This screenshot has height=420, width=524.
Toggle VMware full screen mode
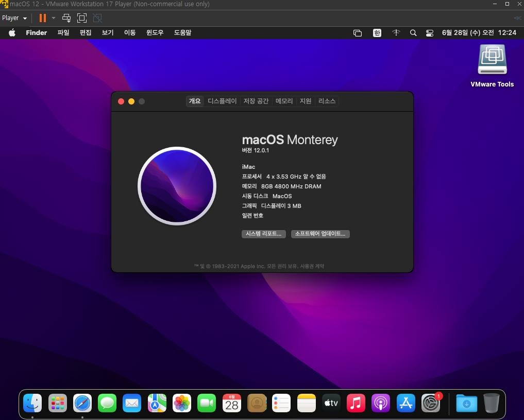click(x=82, y=18)
